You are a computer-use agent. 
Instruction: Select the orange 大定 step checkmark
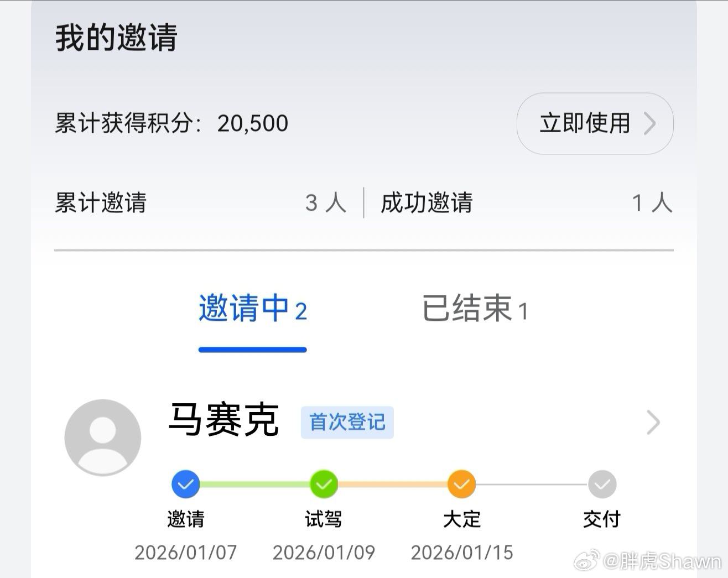click(462, 484)
